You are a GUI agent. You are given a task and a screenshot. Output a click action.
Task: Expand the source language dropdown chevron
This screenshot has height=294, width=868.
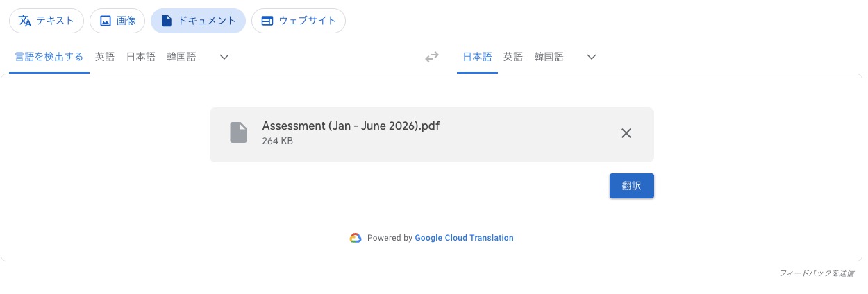click(x=224, y=58)
